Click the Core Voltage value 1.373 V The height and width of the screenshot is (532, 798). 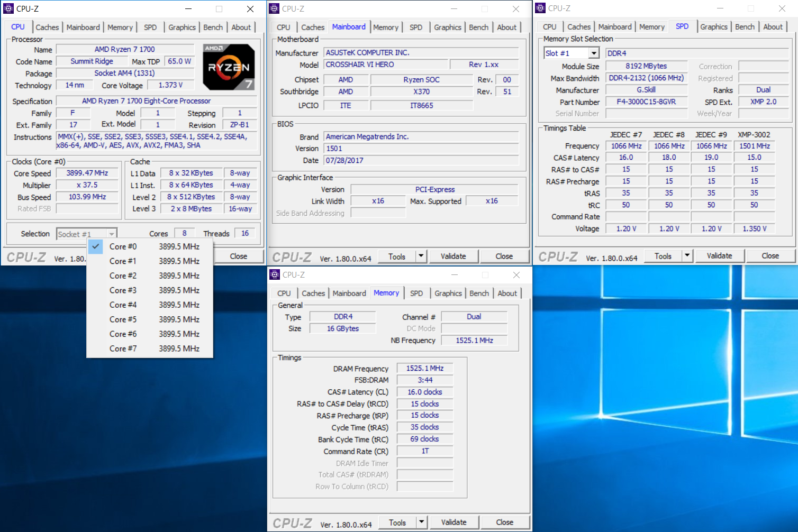click(171, 85)
